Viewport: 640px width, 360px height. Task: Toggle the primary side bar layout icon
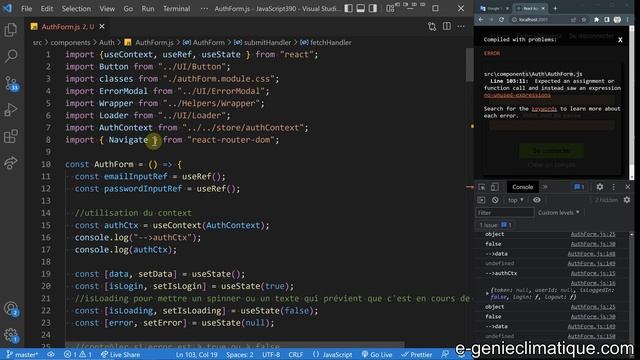coord(348,8)
